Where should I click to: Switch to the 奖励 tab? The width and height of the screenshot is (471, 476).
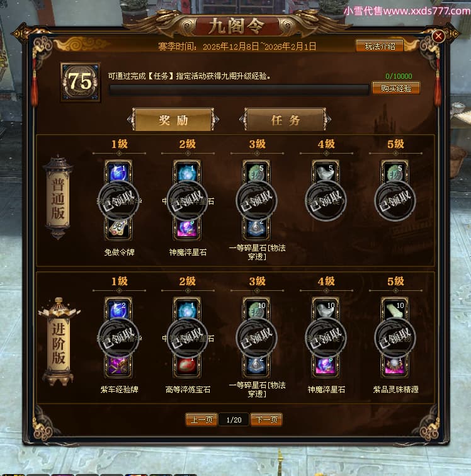[x=173, y=120]
